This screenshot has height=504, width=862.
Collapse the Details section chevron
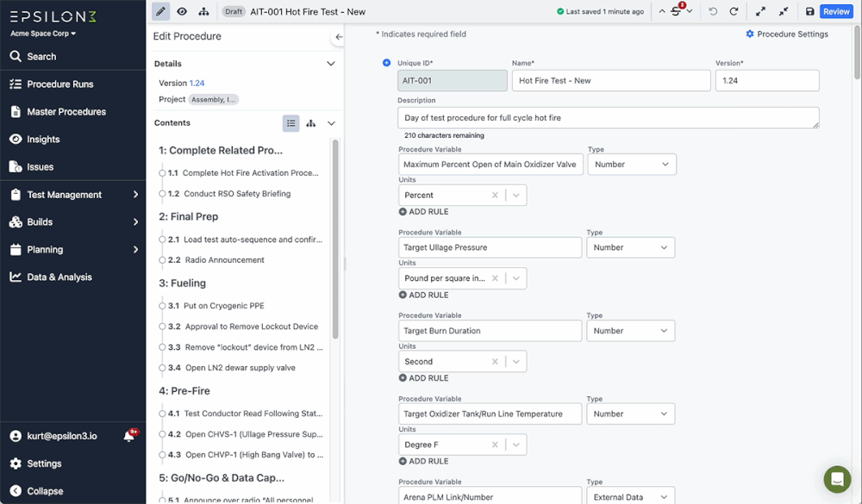click(331, 64)
